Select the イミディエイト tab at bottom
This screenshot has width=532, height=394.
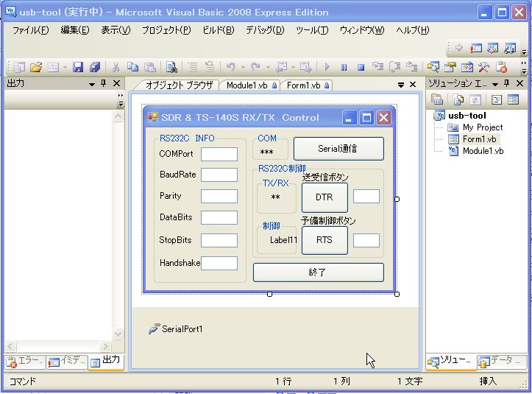67,362
